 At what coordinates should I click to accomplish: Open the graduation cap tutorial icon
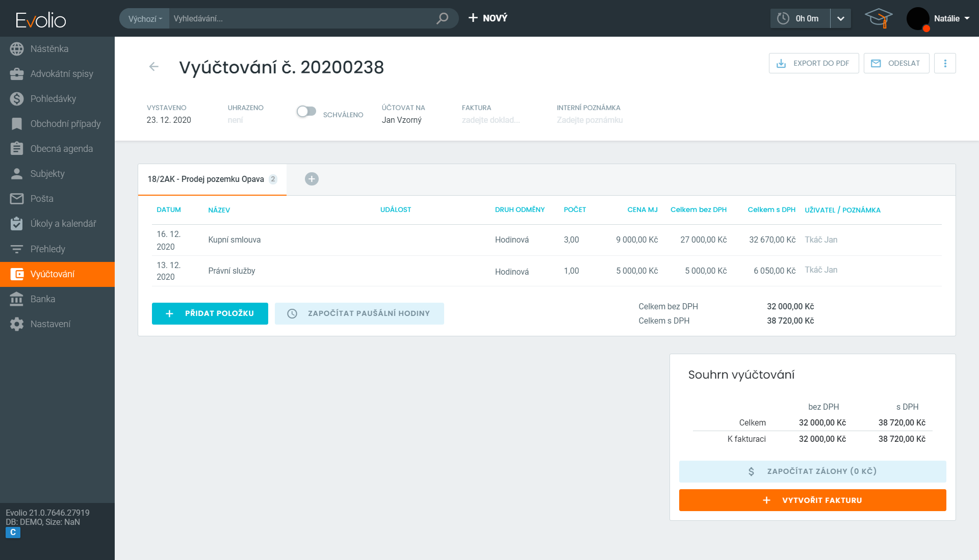pyautogui.click(x=879, y=18)
